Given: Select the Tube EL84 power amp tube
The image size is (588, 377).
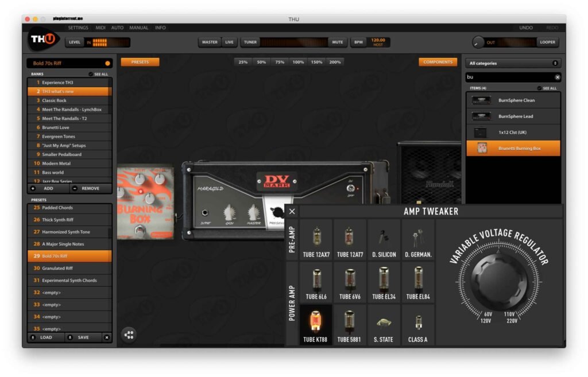Looking at the screenshot, I should click(x=418, y=283).
